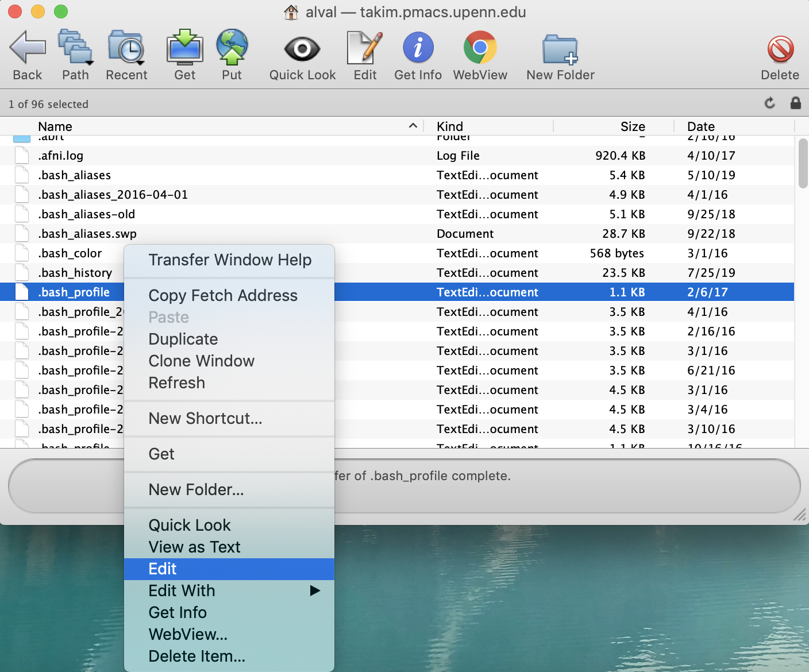Viewport: 809px width, 672px height.
Task: Expand the Edit With submenu arrow
Action: tap(314, 590)
